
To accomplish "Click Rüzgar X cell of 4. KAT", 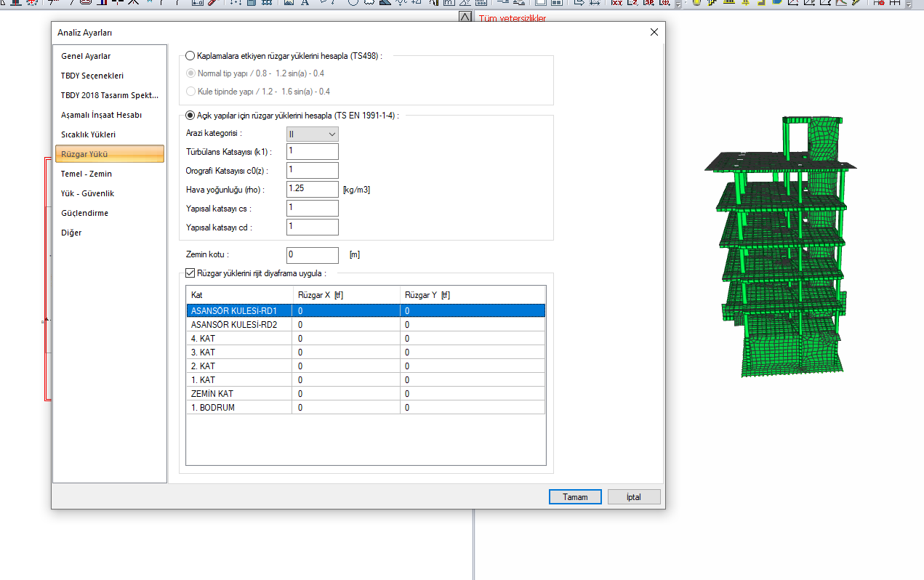I will (347, 338).
